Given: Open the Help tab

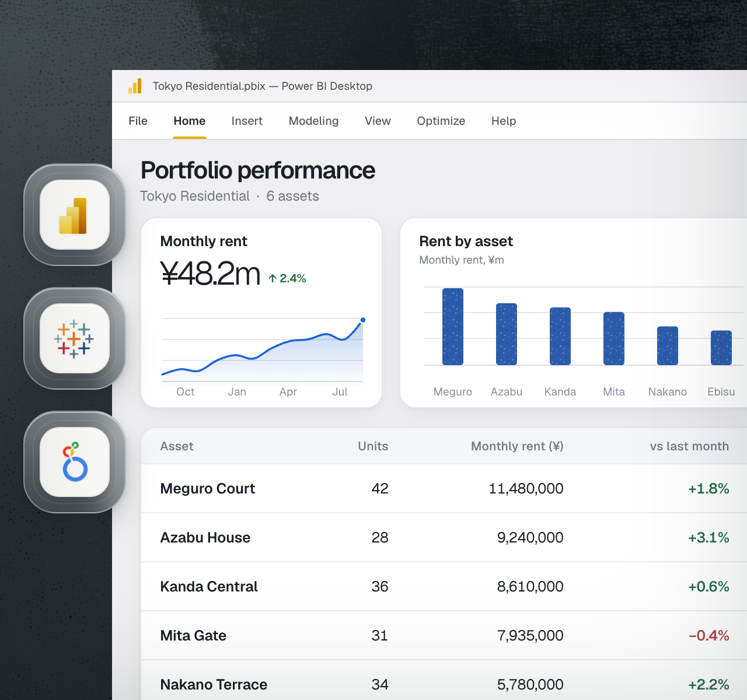Looking at the screenshot, I should tap(504, 121).
